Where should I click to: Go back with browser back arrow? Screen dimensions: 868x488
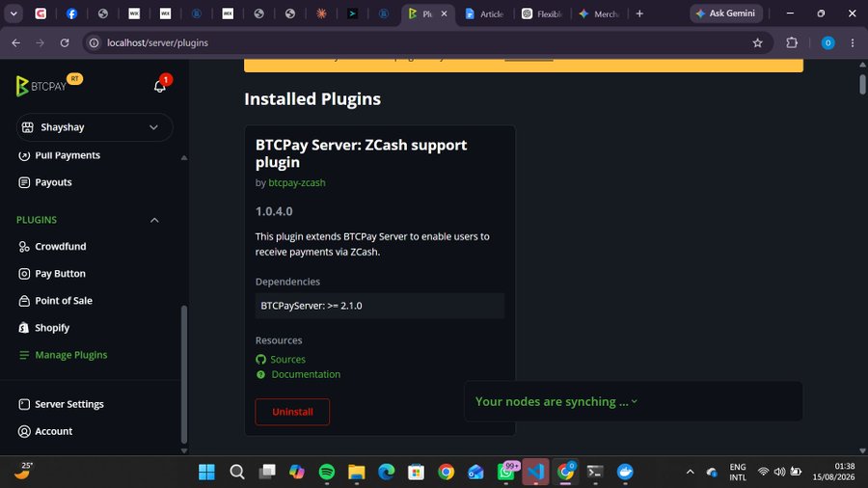pos(15,42)
